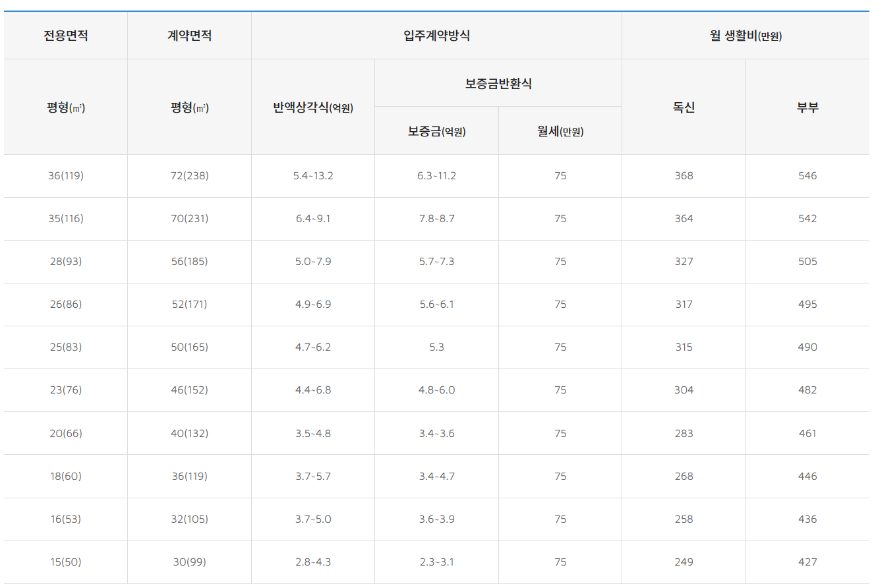Select 평형(㎡) header under 계약면적
This screenshot has width=874, height=588.
pyautogui.click(x=189, y=107)
